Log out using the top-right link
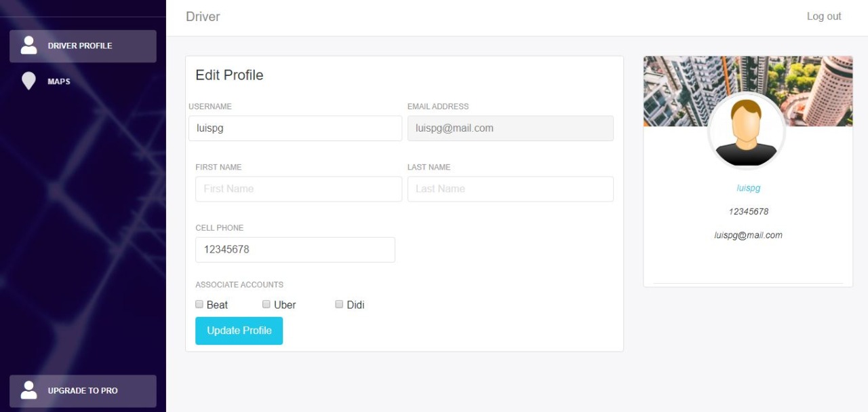The height and width of the screenshot is (412, 868). coord(824,16)
